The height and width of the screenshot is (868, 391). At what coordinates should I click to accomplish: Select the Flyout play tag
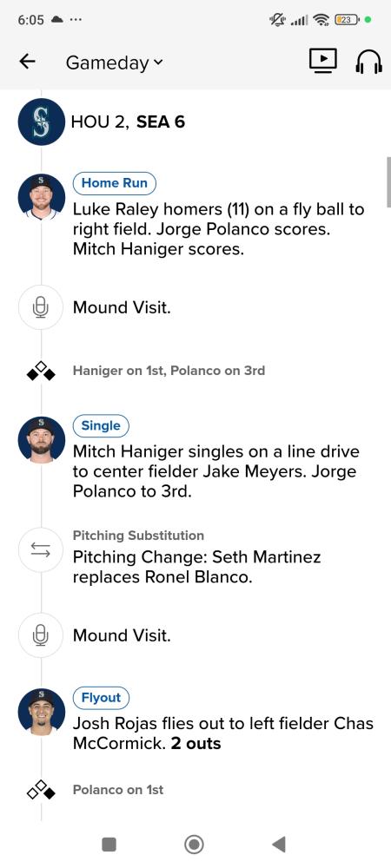pos(102,698)
